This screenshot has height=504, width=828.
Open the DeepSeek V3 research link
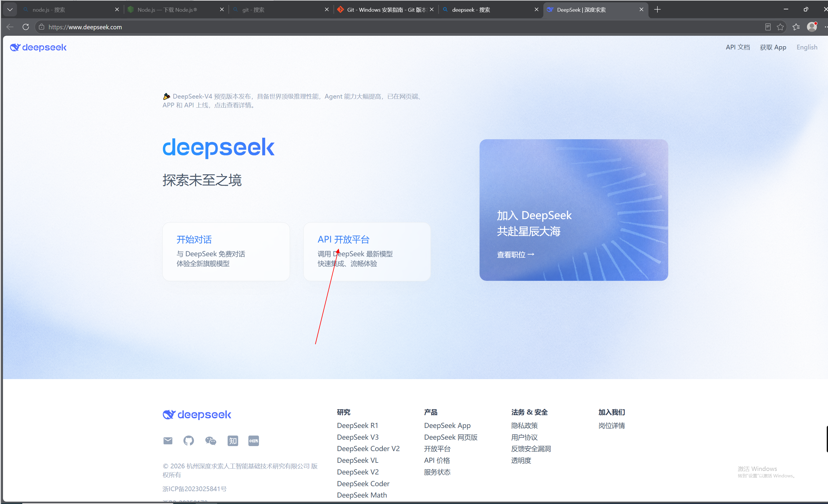tap(358, 437)
